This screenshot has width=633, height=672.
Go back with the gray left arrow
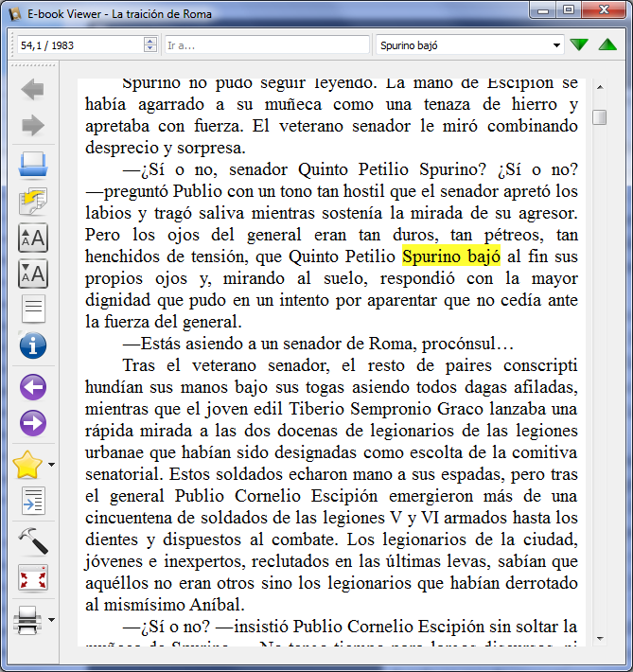pos(32,90)
